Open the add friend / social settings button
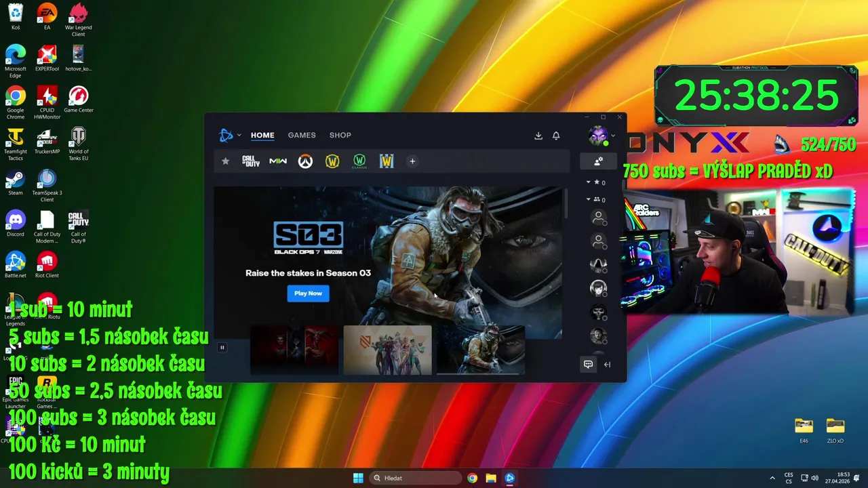The width and height of the screenshot is (868, 488). pos(598,161)
